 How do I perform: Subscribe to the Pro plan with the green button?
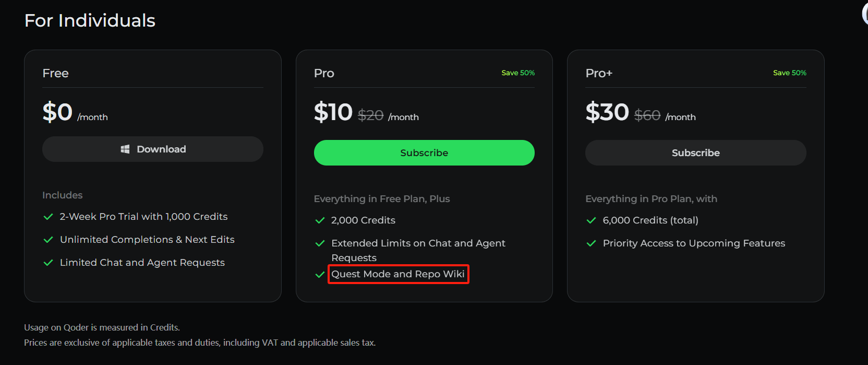coord(424,153)
